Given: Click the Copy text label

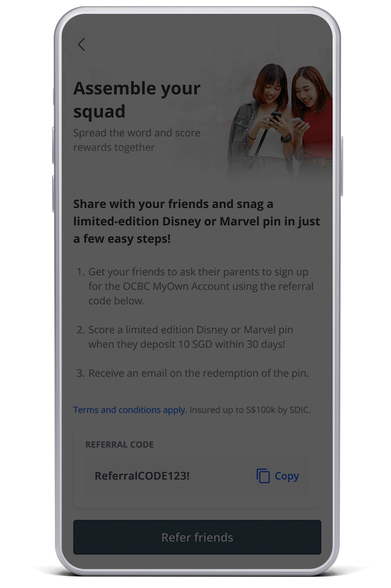Looking at the screenshot, I should coord(287,476).
